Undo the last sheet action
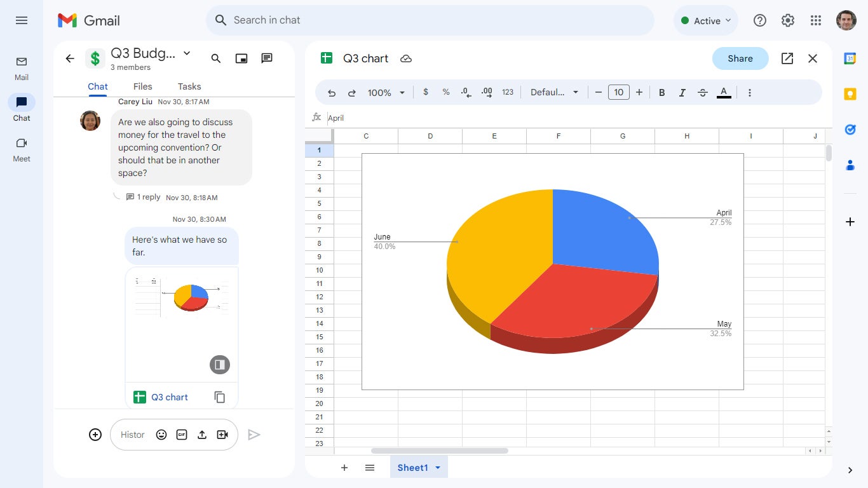Screen dimensions: 868x488 (x=332, y=93)
